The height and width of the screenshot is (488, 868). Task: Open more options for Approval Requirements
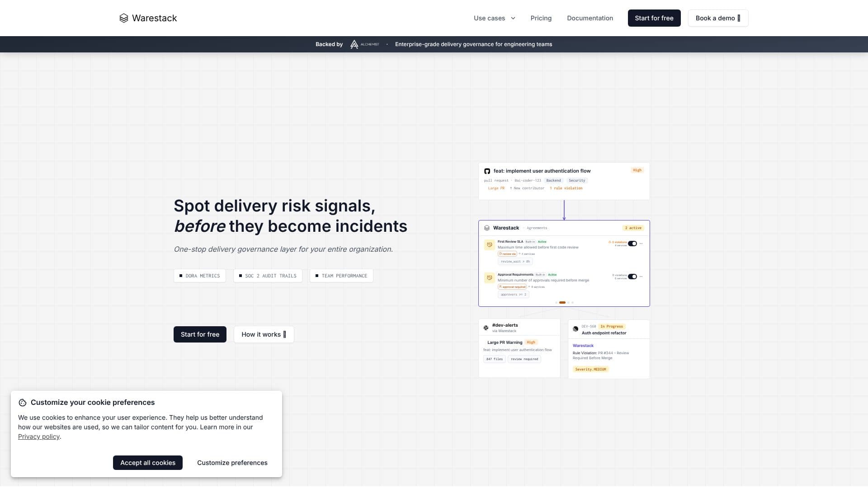click(641, 277)
